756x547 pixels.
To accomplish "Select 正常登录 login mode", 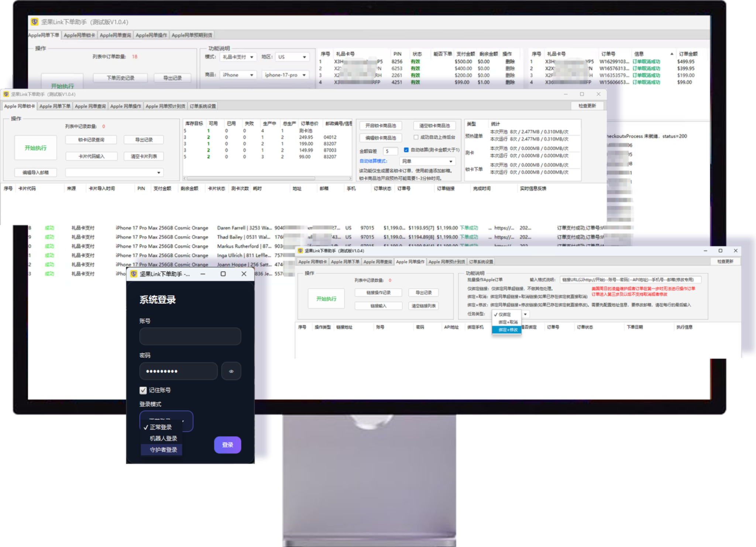I will pyautogui.click(x=161, y=427).
